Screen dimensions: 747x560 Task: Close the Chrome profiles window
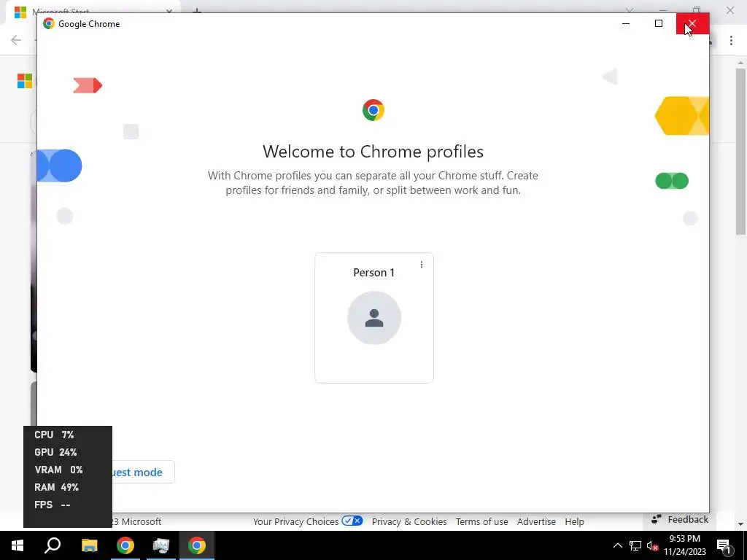692,23
